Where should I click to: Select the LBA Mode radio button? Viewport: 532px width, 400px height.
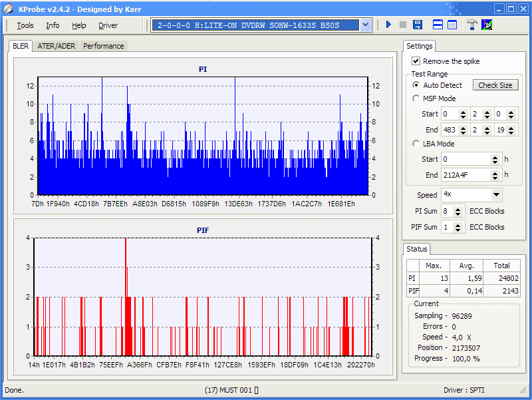(x=416, y=144)
